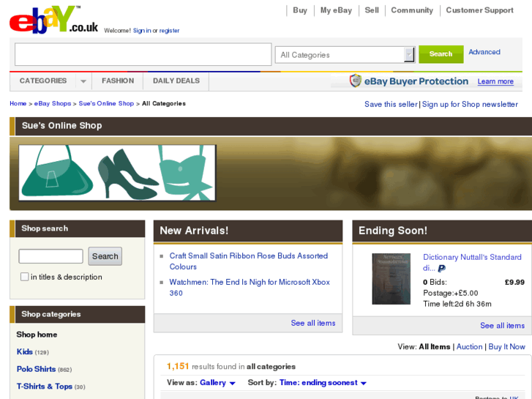Click the main eBay search input field
This screenshot has width=532, height=399.
click(x=143, y=54)
